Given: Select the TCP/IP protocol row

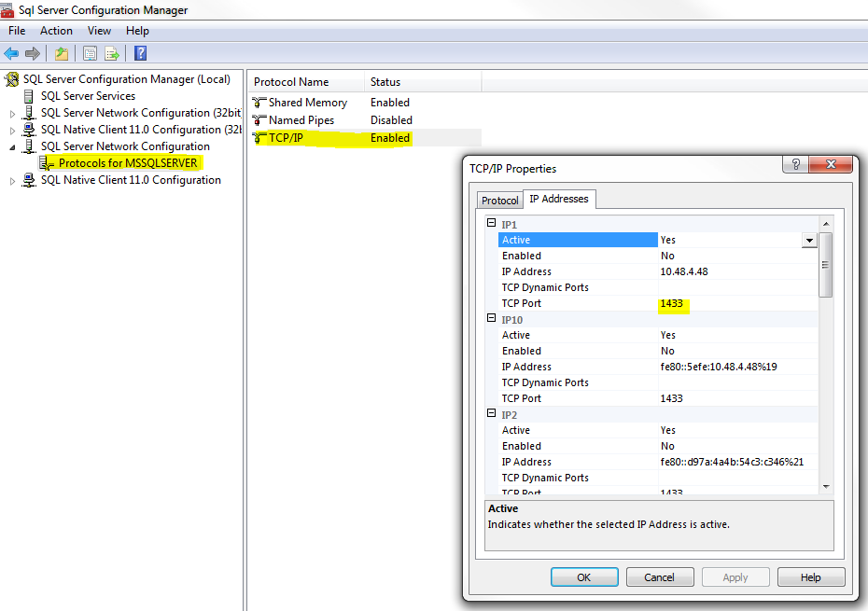Looking at the screenshot, I should (364, 138).
